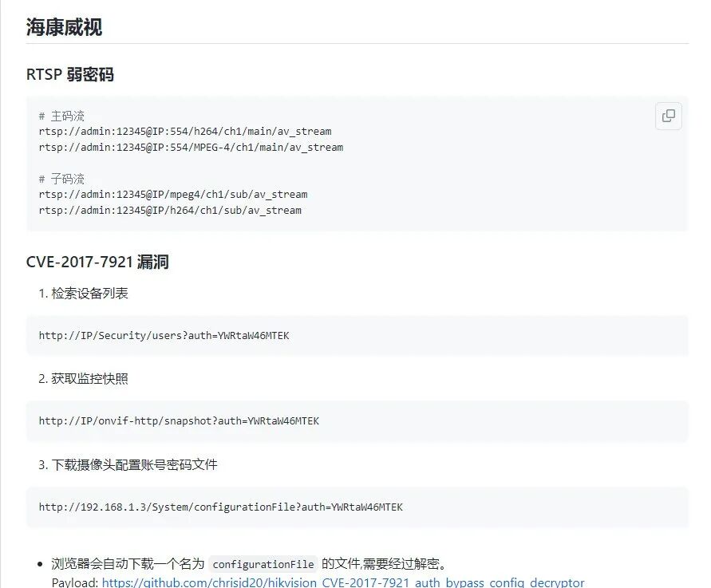Click the h264/ch1/sub/av_stream RTSP URL
Image resolution: width=711 pixels, height=588 pixels.
click(170, 211)
